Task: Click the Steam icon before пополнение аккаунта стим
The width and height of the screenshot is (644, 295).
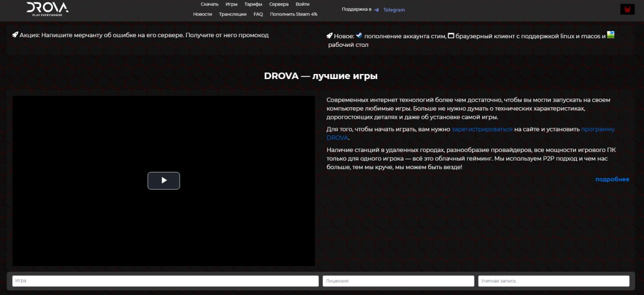Action: click(x=359, y=35)
